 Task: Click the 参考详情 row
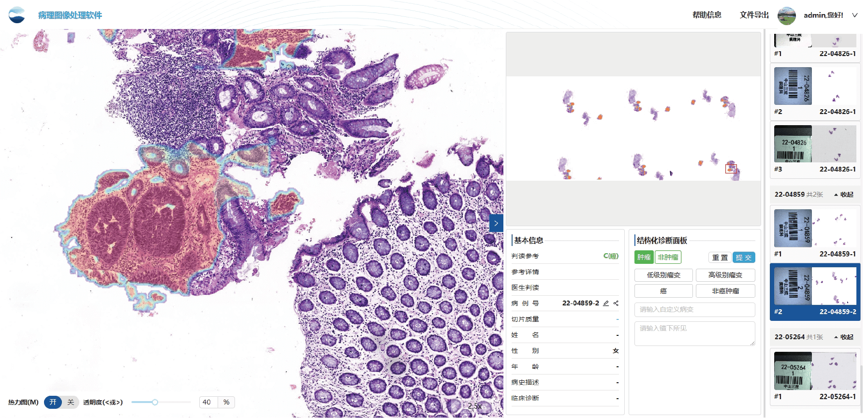(565, 272)
